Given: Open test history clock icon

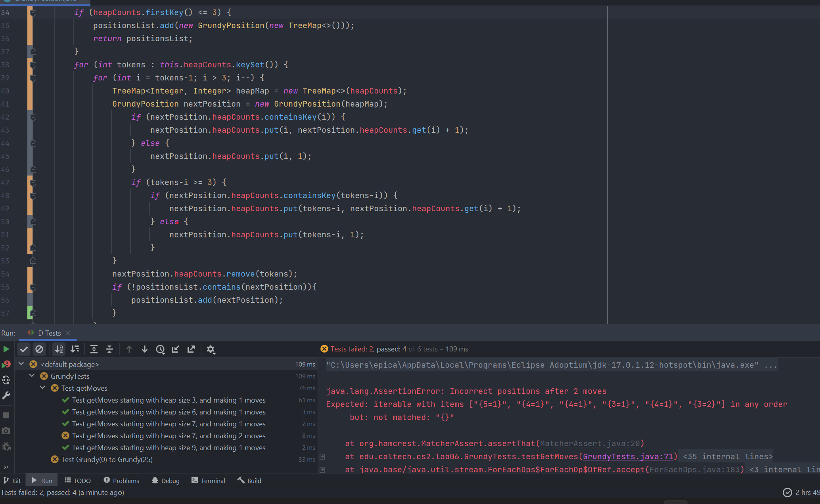Looking at the screenshot, I should (160, 349).
